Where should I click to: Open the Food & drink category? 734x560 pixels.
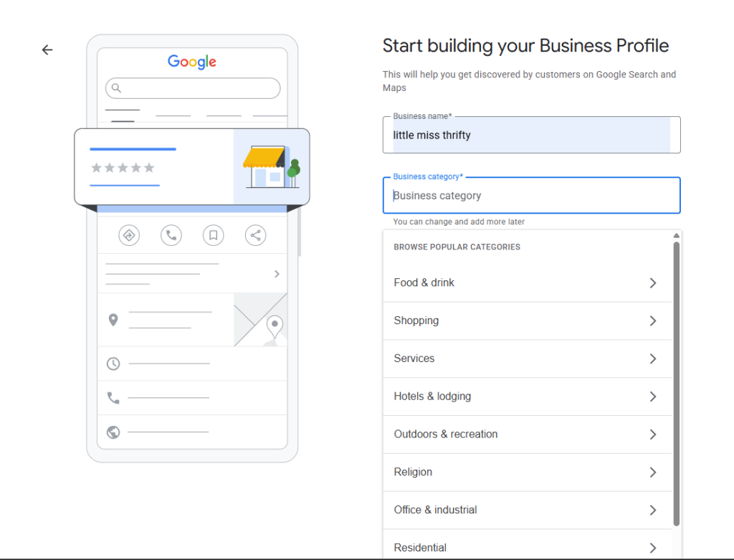pos(527,283)
